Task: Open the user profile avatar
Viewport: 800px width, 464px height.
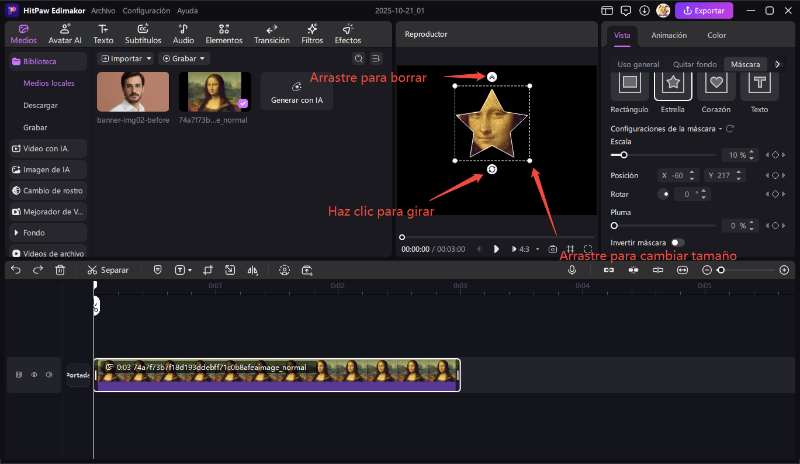Action: (663, 11)
